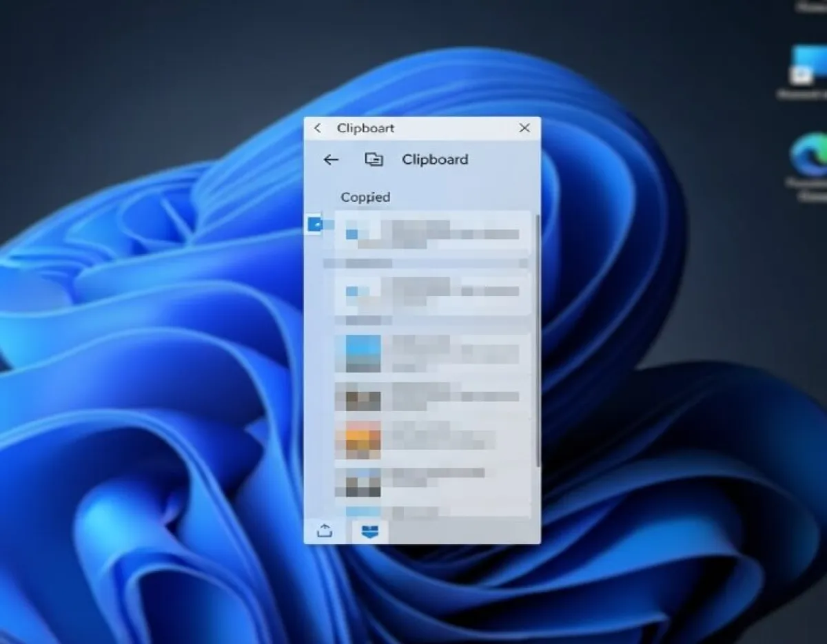Collapse the panel with the title bar chevron
The image size is (827, 644).
click(317, 128)
